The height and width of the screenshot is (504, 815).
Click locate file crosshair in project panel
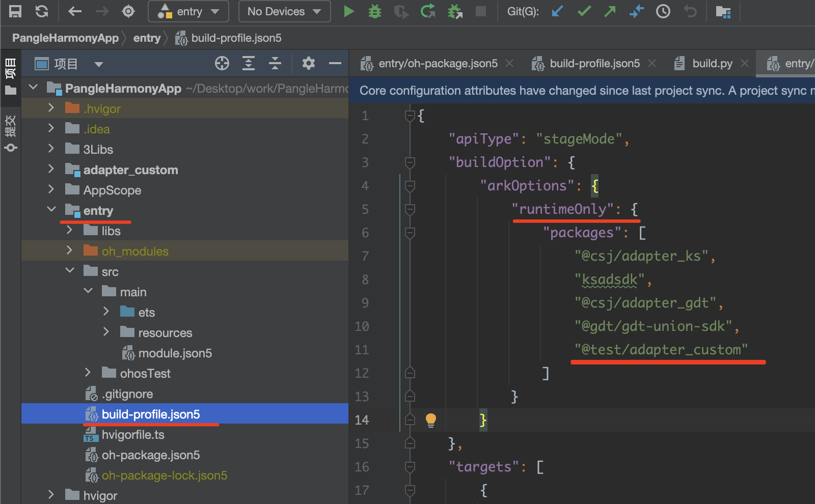tap(222, 63)
